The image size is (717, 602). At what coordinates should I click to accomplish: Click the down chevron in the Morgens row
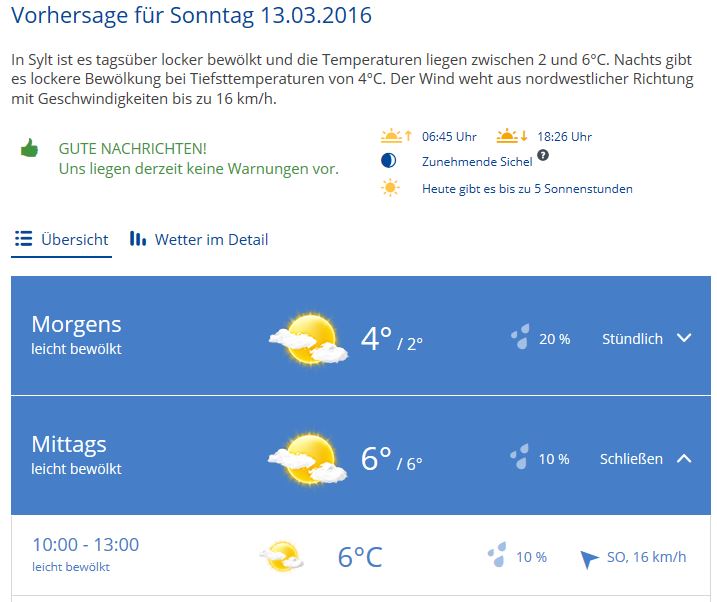[x=684, y=338]
